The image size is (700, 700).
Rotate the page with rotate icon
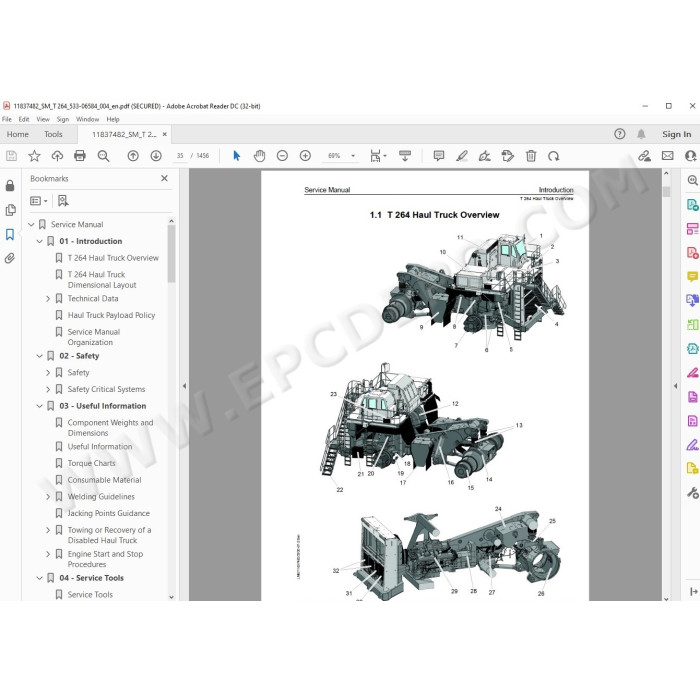point(554,156)
